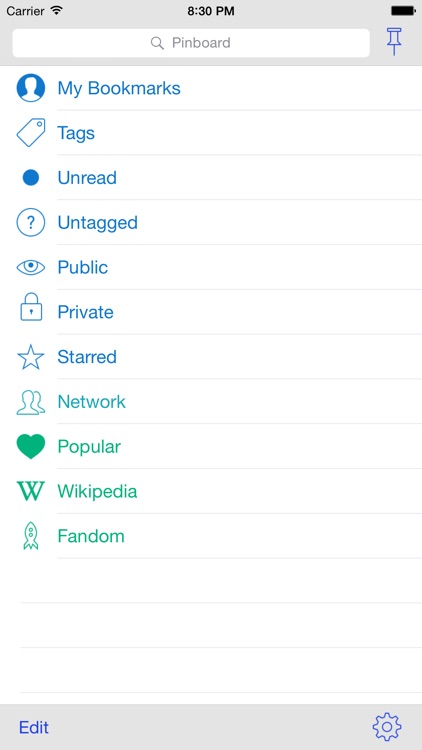Open the Wikipedia feed label
The height and width of the screenshot is (750, 422).
click(x=97, y=491)
